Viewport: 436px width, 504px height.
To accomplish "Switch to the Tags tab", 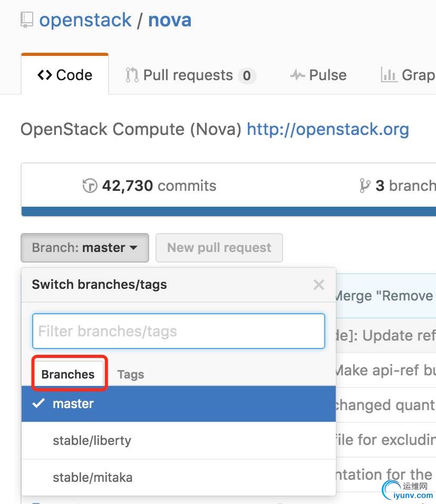I will click(130, 375).
